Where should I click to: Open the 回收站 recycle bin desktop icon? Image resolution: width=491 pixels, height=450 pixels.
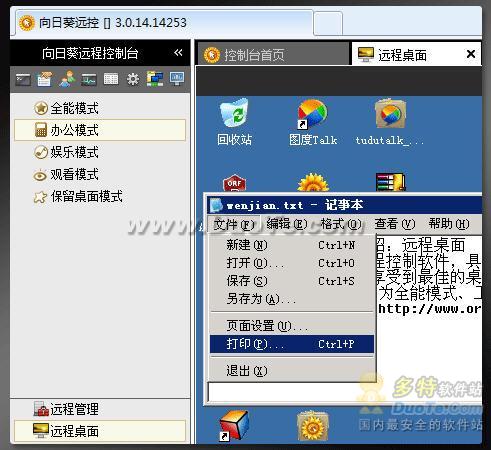coord(235,122)
